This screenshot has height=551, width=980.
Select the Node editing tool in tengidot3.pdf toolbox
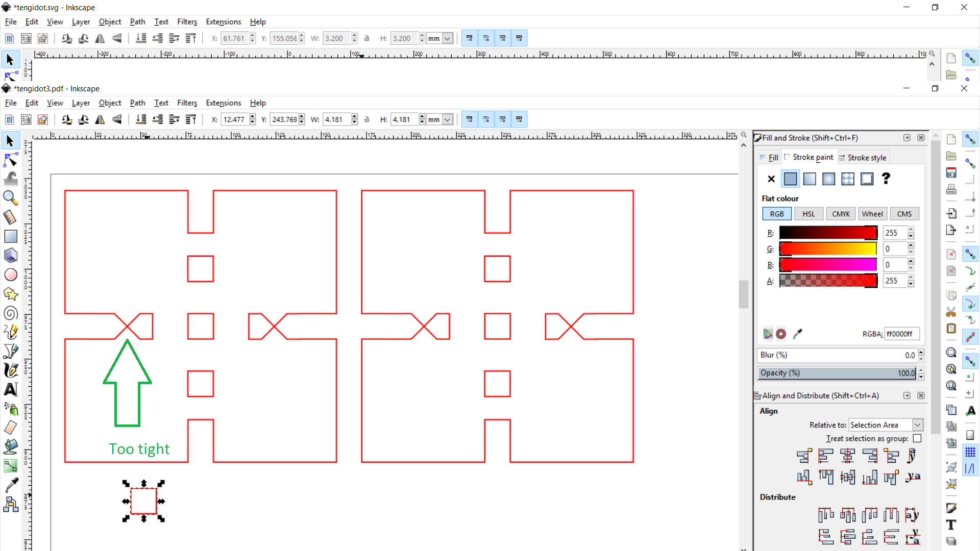(x=10, y=160)
